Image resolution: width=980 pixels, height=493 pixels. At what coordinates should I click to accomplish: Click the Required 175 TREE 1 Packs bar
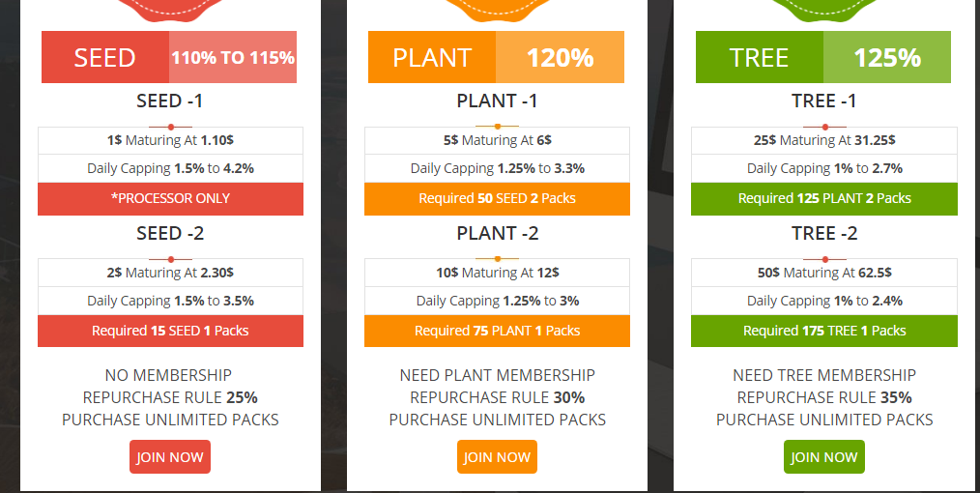tap(824, 331)
